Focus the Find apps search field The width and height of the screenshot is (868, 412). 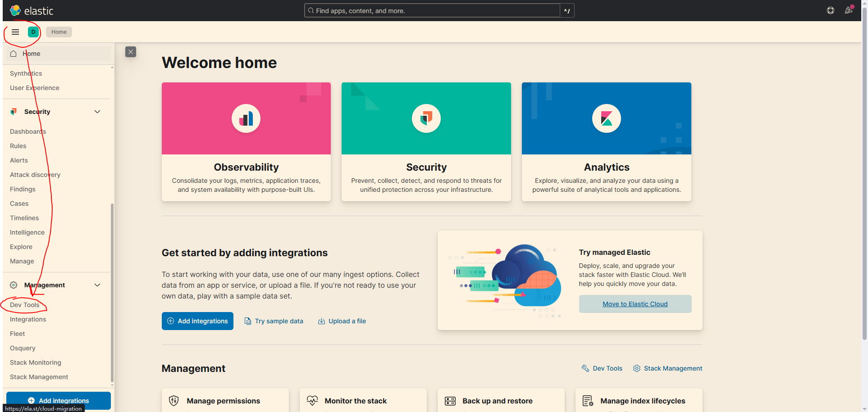(x=432, y=11)
